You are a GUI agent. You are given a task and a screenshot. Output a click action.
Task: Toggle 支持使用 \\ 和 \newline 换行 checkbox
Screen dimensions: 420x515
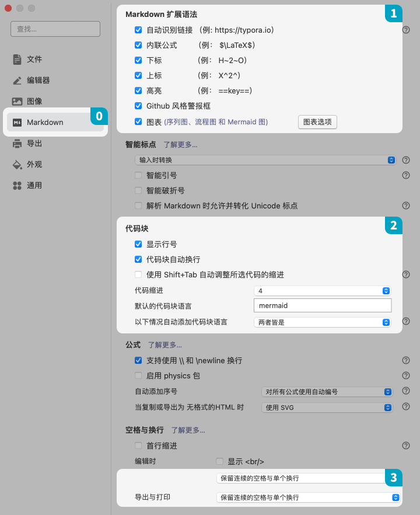tap(138, 360)
